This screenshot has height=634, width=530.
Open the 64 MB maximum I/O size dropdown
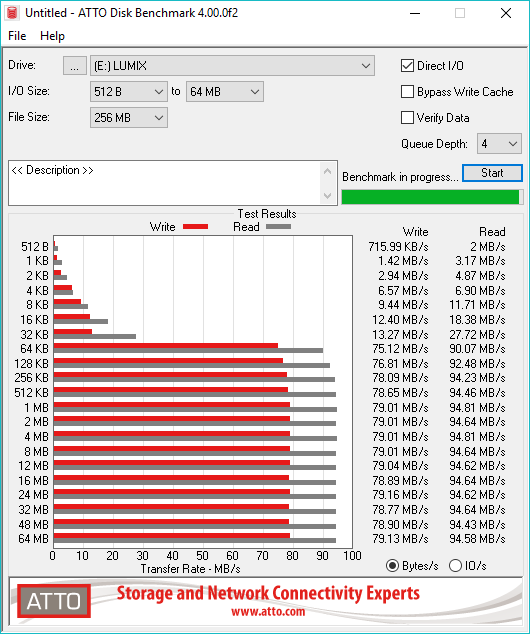(x=225, y=92)
